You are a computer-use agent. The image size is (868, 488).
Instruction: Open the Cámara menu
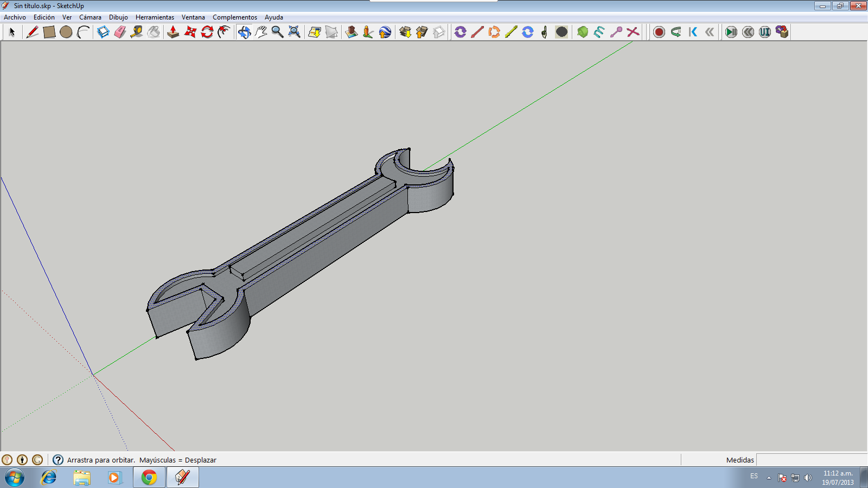[90, 17]
